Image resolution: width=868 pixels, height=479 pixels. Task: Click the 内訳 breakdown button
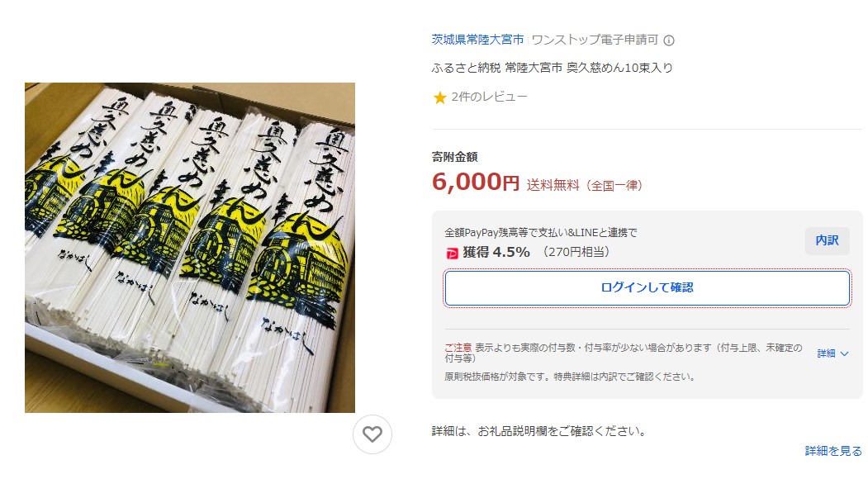tap(827, 240)
